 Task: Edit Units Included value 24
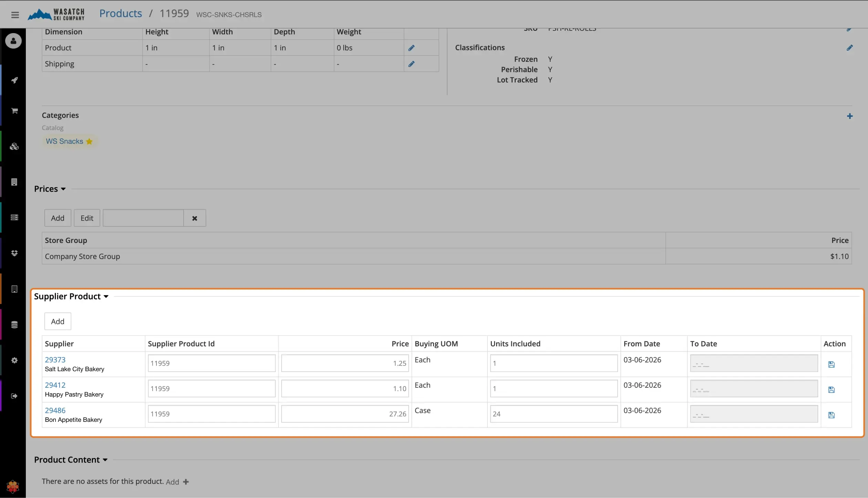554,414
